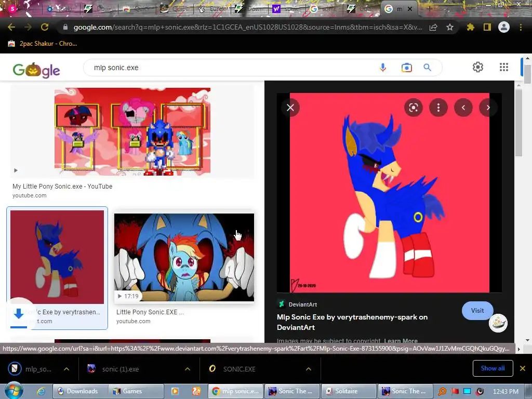Open the red flag Action Center icon
The image size is (532, 399).
[x=455, y=391]
